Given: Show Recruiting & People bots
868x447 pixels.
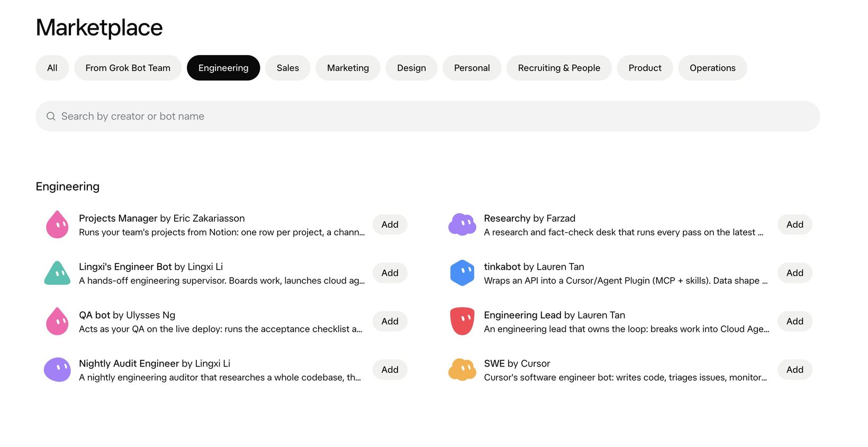Looking at the screenshot, I should [559, 68].
